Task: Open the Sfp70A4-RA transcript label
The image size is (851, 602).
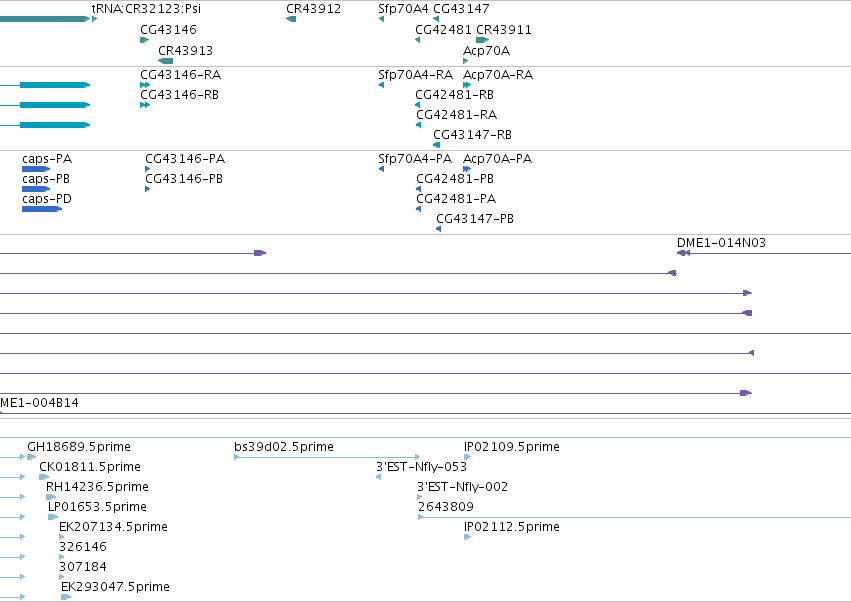Action: point(415,74)
